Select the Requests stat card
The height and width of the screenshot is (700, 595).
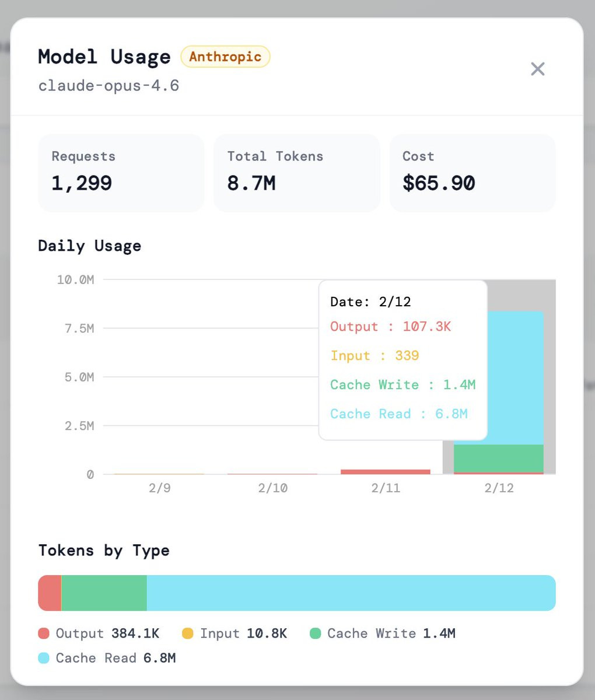(x=121, y=173)
